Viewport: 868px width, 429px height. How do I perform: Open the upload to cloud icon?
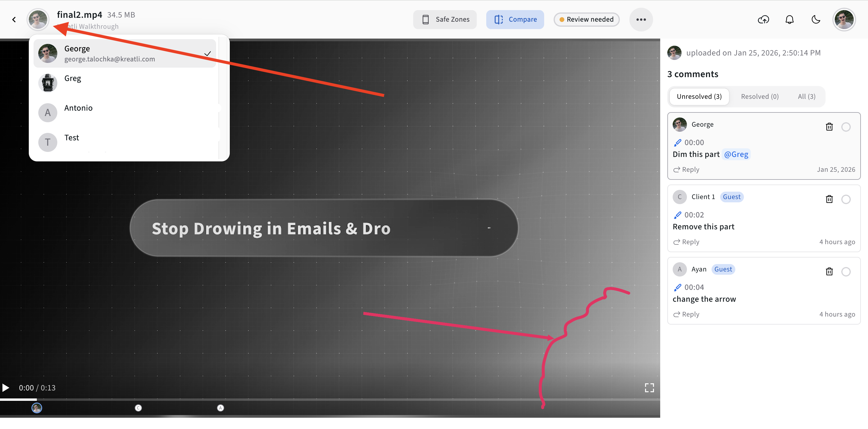tap(763, 20)
